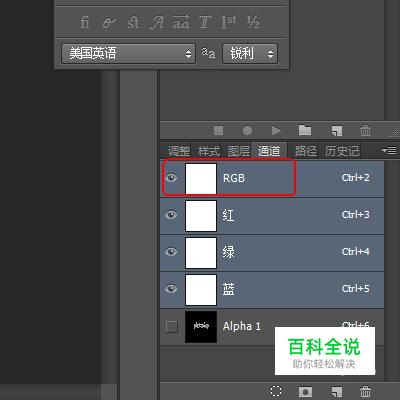Click the 红 channel thumbnail
This screenshot has width=400, height=400.
(x=201, y=216)
